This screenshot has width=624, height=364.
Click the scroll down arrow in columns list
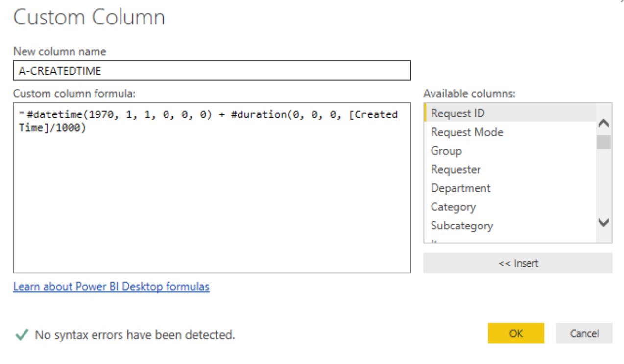click(604, 222)
